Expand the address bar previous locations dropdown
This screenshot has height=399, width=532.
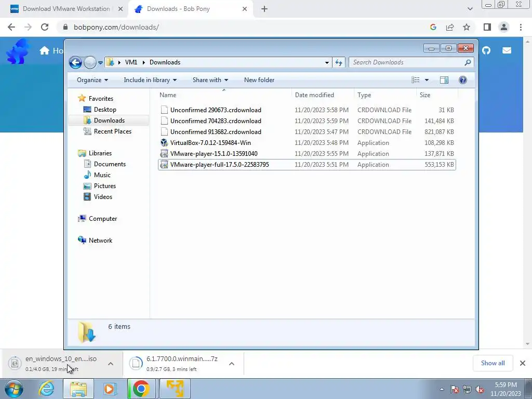327,62
